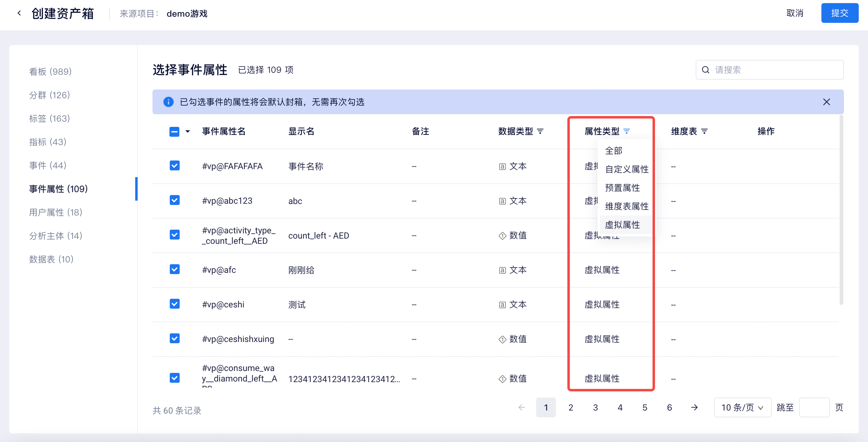868x442 pixels.
Task: Go to the previous page arrow
Action: click(x=522, y=407)
